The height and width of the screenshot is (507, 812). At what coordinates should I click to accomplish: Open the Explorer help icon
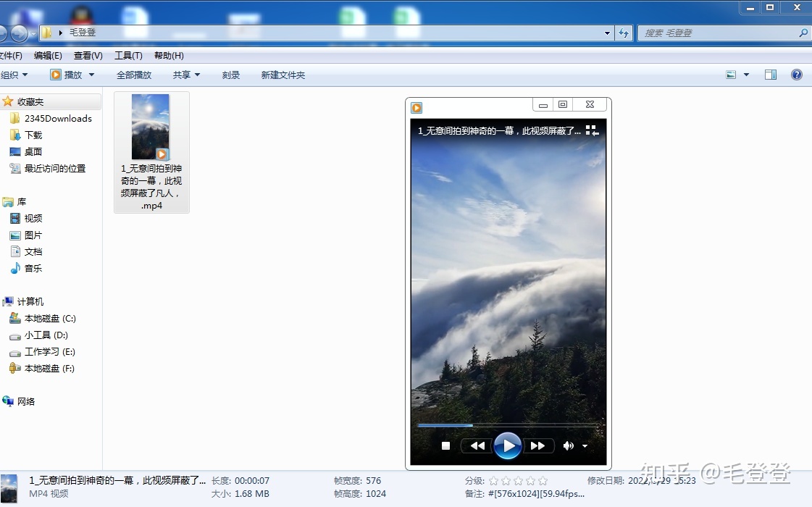[x=797, y=75]
